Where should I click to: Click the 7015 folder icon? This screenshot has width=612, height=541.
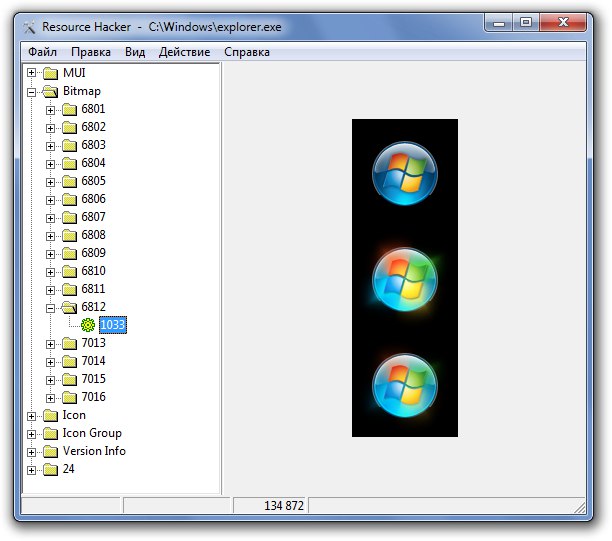(x=69, y=379)
